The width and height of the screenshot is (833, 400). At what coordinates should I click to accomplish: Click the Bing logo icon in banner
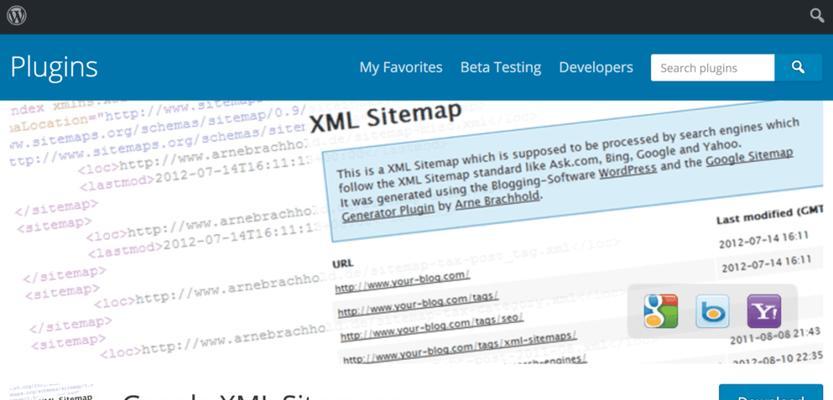tap(712, 311)
